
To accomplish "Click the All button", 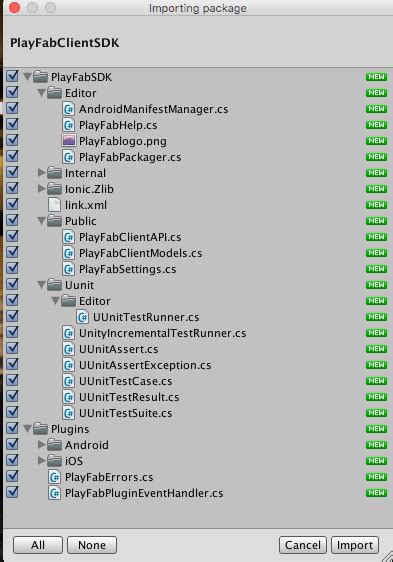I will 38,545.
